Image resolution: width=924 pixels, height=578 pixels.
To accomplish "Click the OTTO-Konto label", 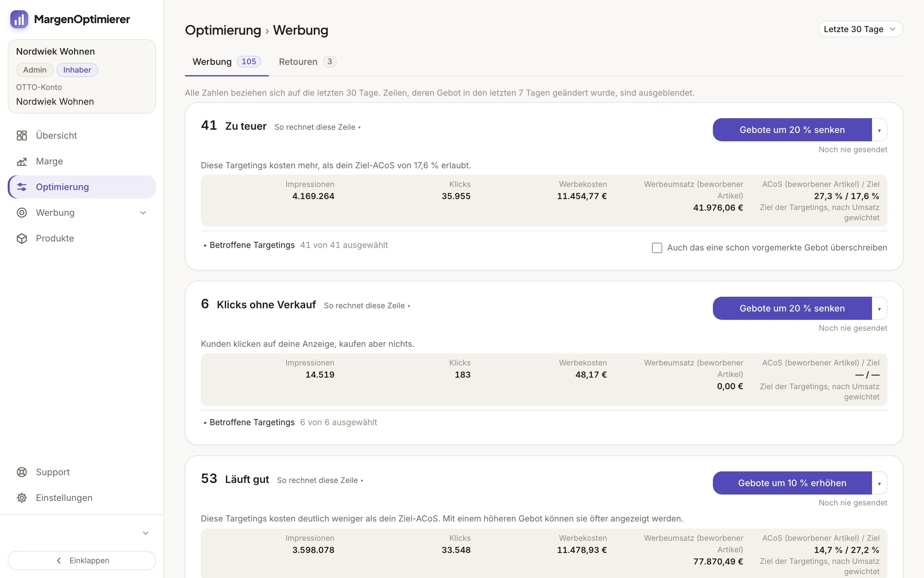I will click(39, 87).
